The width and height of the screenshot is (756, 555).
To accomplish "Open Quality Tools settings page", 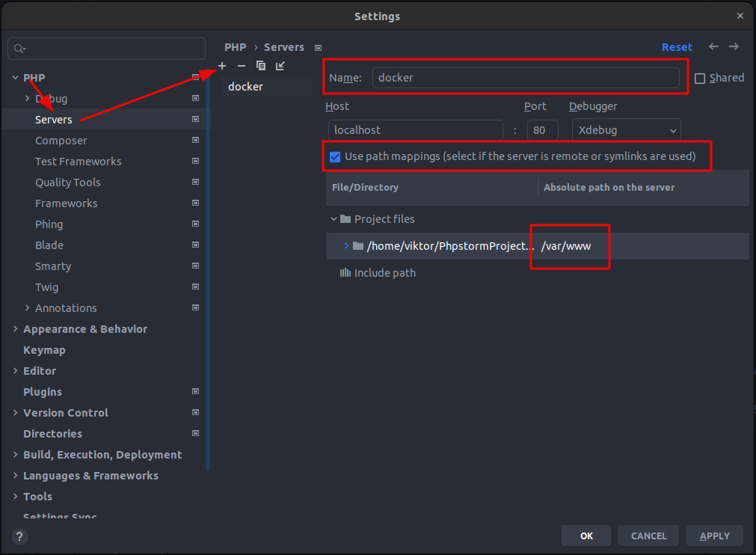I will (68, 183).
